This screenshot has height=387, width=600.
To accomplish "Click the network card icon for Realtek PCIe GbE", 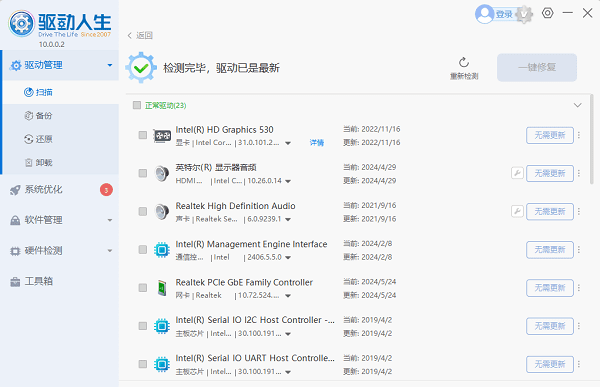I will (x=162, y=288).
